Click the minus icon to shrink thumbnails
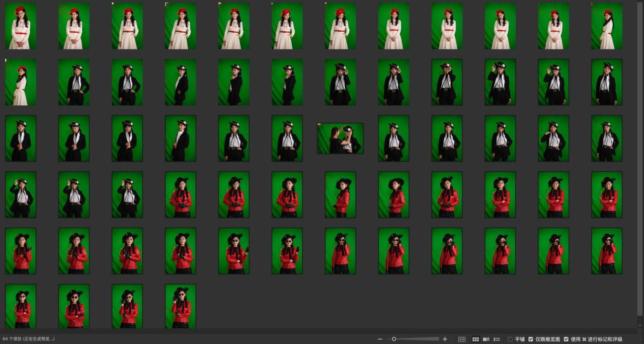The image size is (644, 344). coord(380,339)
